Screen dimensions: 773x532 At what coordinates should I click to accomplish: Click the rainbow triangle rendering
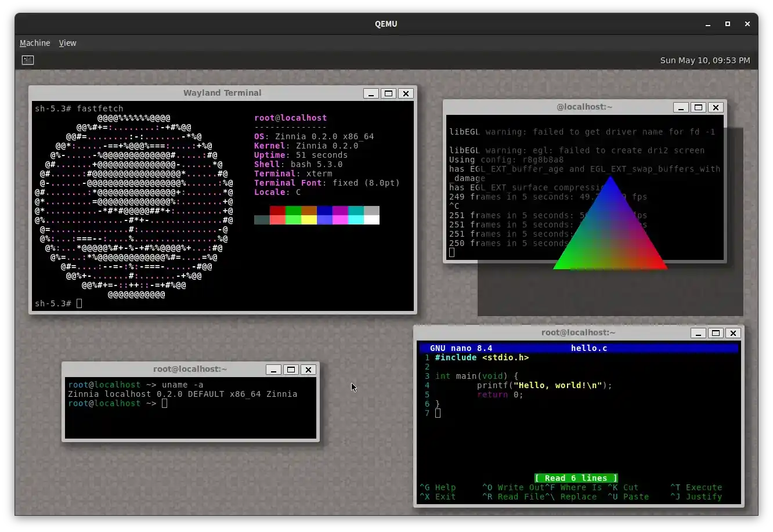[611, 232]
